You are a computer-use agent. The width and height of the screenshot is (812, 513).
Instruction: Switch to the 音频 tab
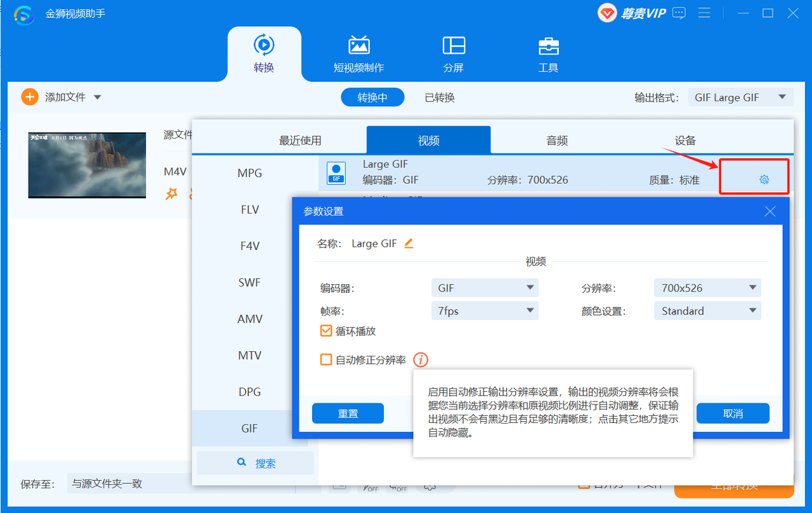pyautogui.click(x=556, y=140)
